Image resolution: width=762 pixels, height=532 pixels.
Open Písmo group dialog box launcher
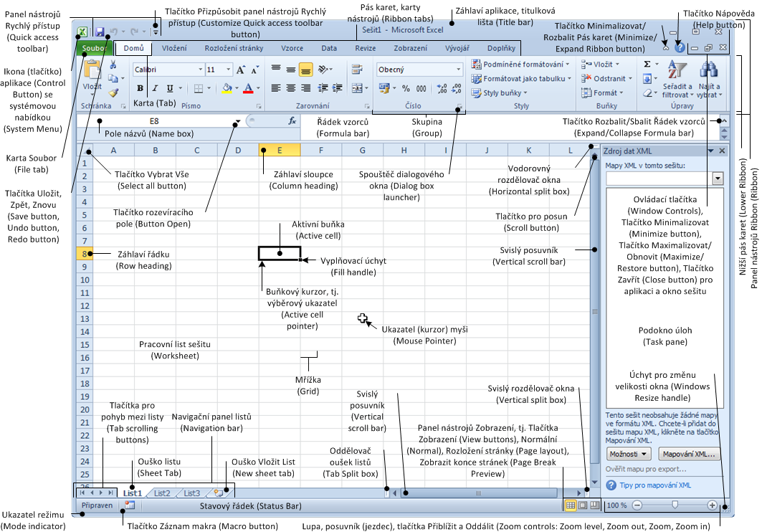pos(259,106)
